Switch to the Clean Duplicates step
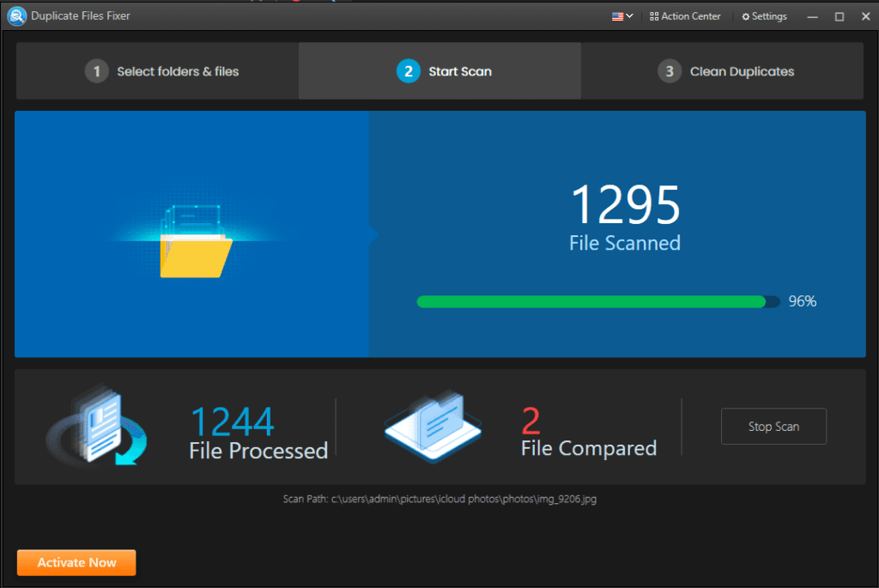The height and width of the screenshot is (588, 879). [725, 71]
